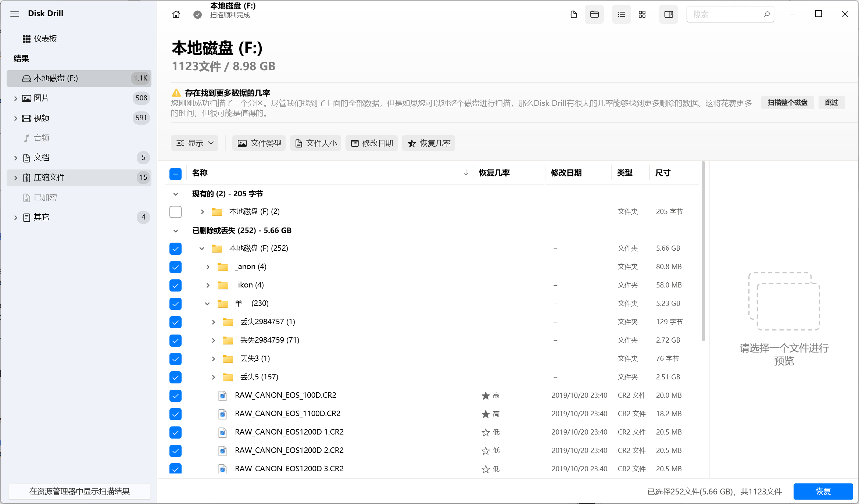Filter by 恢复几率 star button
859x504 pixels.
[429, 143]
